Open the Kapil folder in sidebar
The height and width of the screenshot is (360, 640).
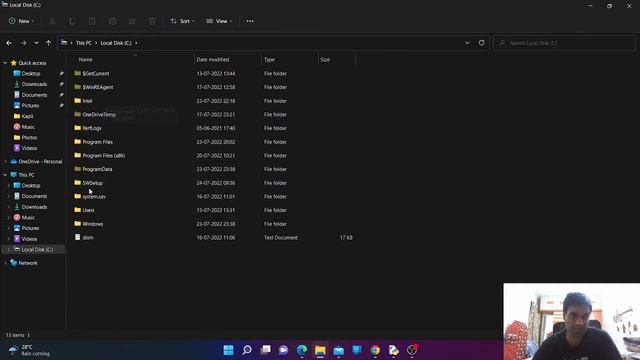(27, 116)
